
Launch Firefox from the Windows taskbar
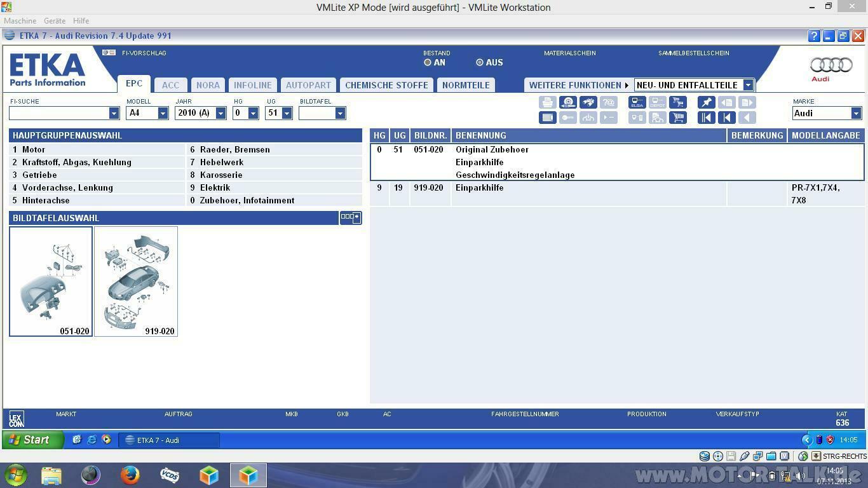pos(130,475)
